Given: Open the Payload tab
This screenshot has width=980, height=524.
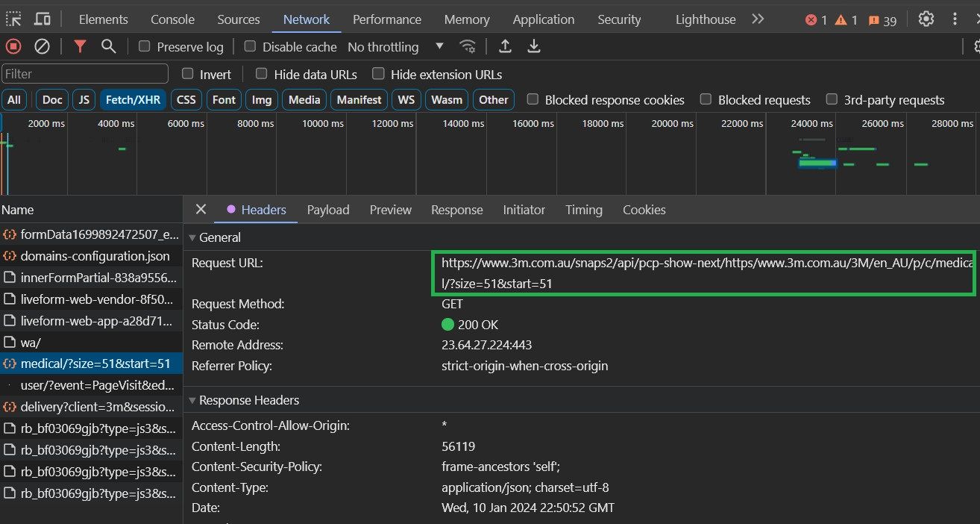Looking at the screenshot, I should 328,210.
